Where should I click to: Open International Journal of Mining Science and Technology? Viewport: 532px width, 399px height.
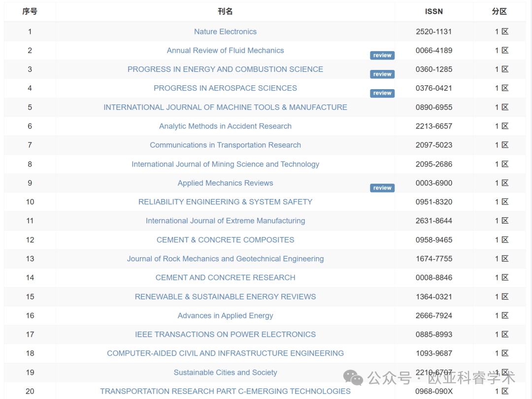click(x=225, y=164)
